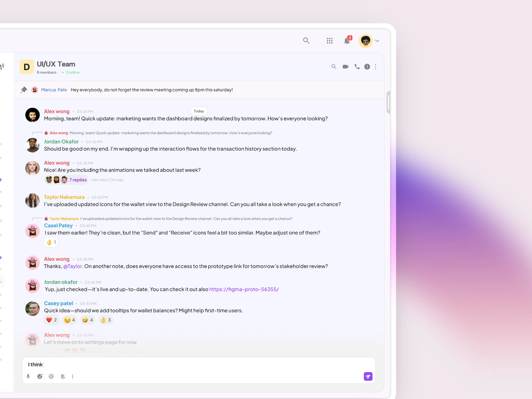Start a voice call in UI/UX Team

[357, 67]
